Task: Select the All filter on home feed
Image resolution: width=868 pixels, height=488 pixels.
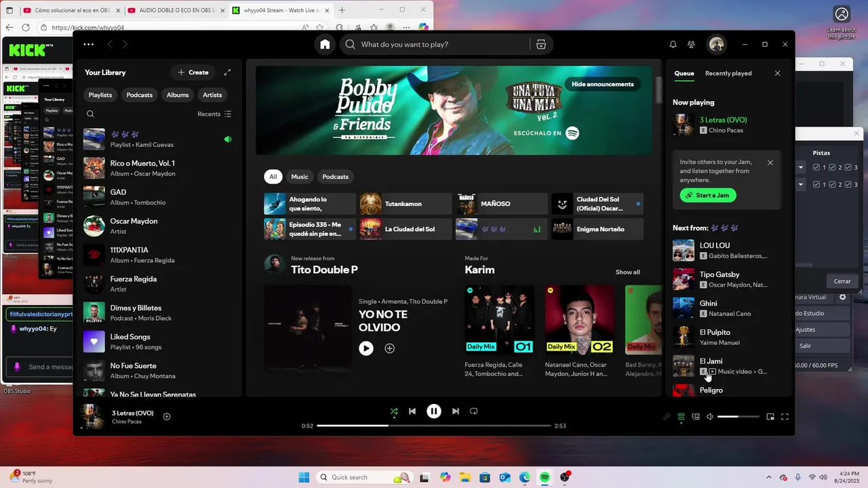Action: (x=273, y=177)
